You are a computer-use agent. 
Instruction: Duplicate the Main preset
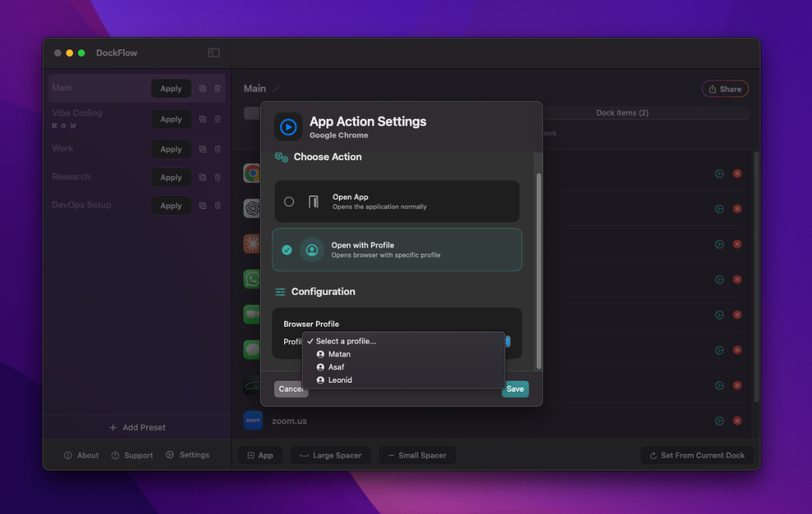coord(202,89)
